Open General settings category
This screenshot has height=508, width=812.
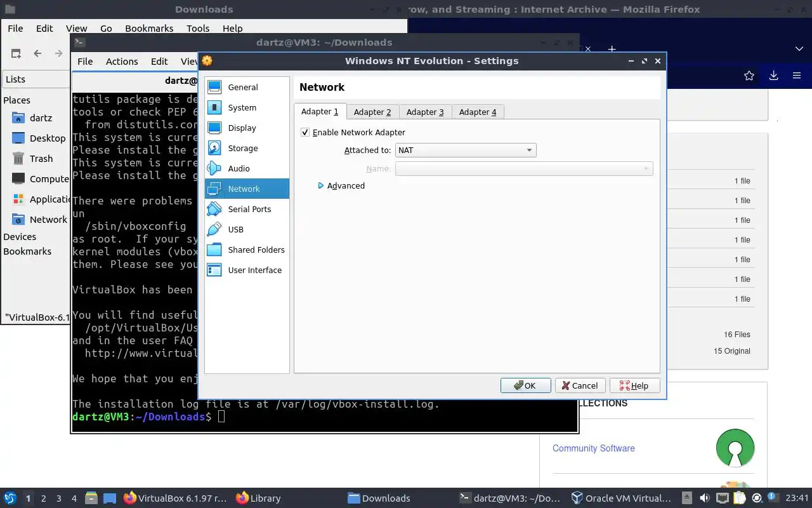click(246, 87)
